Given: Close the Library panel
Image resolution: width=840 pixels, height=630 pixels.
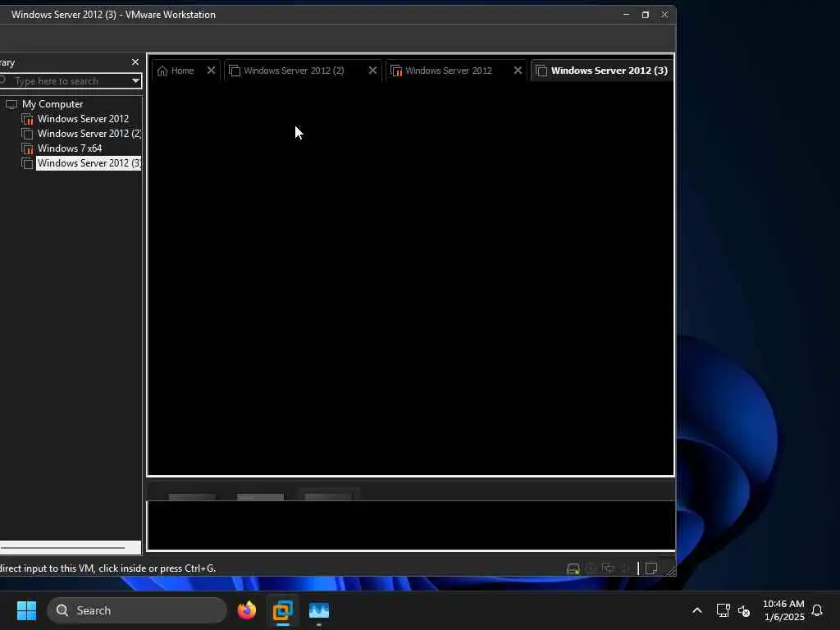Looking at the screenshot, I should [135, 62].
